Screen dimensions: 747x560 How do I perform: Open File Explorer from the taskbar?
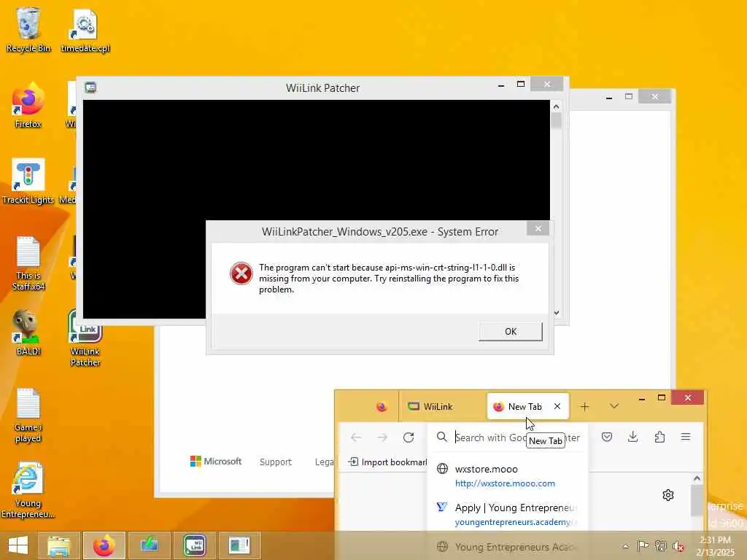59,545
